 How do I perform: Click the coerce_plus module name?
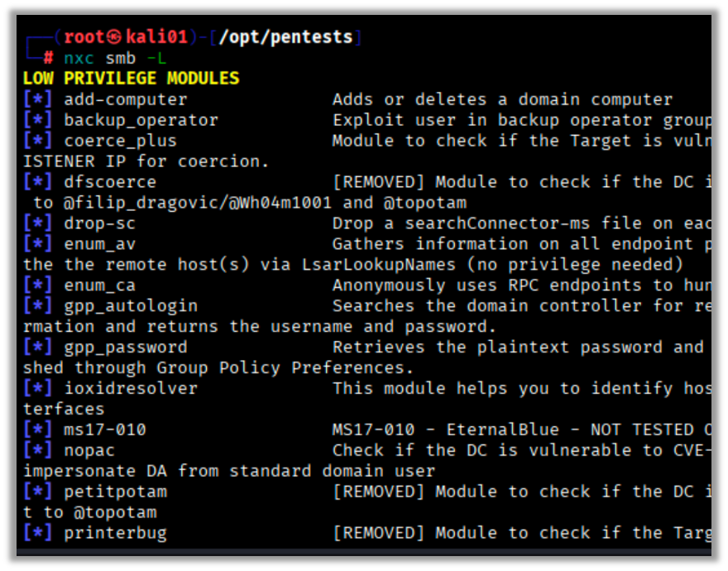[x=121, y=141]
